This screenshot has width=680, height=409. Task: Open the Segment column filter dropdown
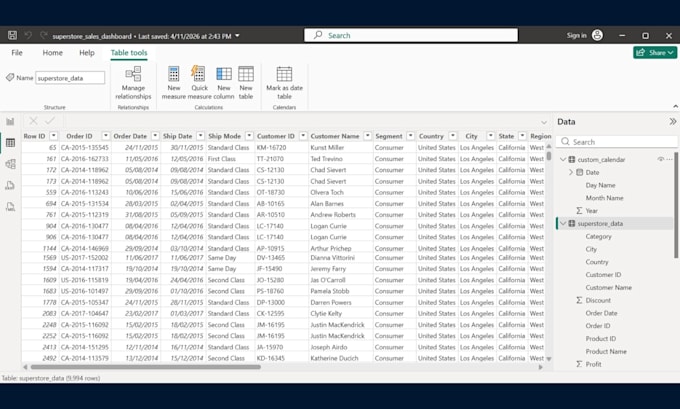(410, 136)
